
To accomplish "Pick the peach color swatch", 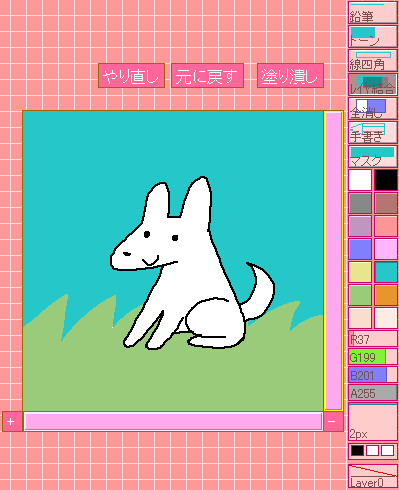I will coord(360,318).
